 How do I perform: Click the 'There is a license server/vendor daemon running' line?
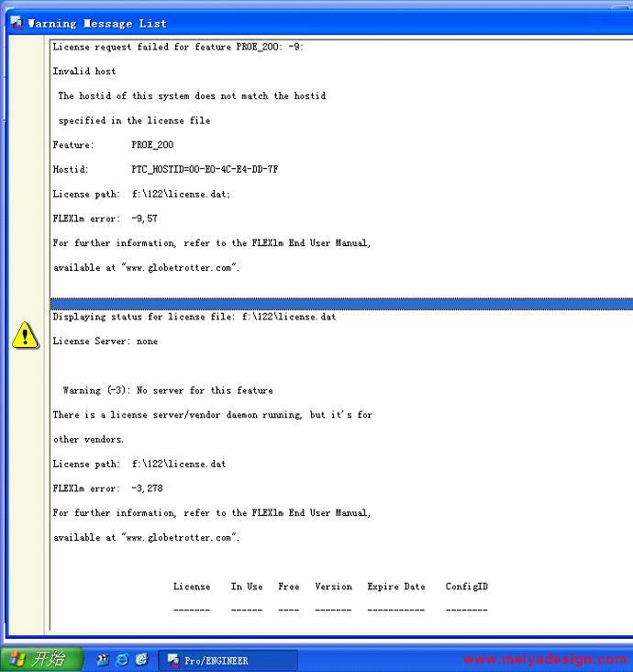click(213, 415)
